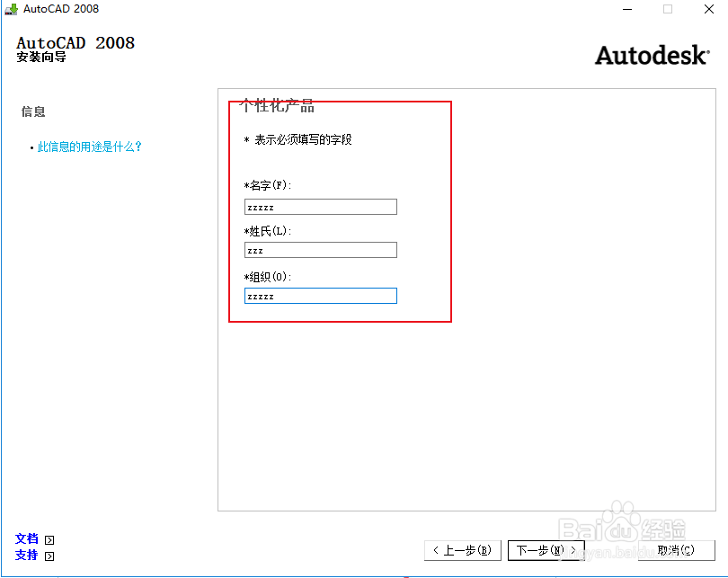Click the arrow icon next to 支持
The image size is (728, 578).
point(49,556)
